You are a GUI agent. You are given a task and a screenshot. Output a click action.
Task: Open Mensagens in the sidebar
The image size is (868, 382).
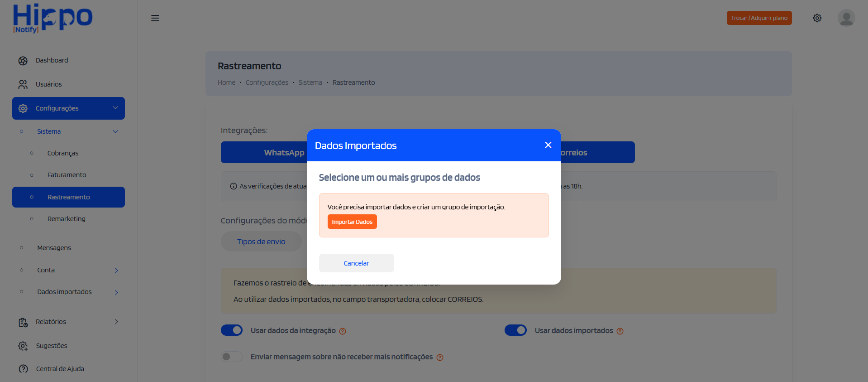click(x=54, y=248)
